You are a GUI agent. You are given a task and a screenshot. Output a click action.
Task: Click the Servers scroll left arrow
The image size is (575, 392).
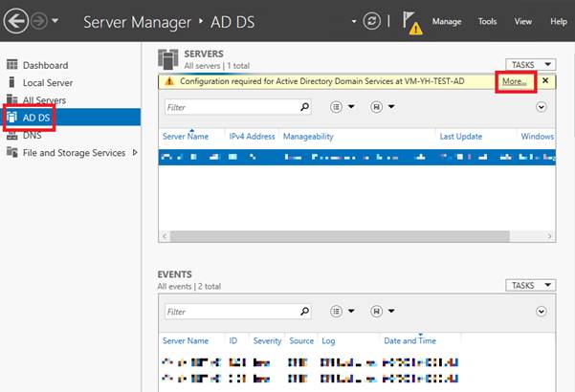[165, 236]
